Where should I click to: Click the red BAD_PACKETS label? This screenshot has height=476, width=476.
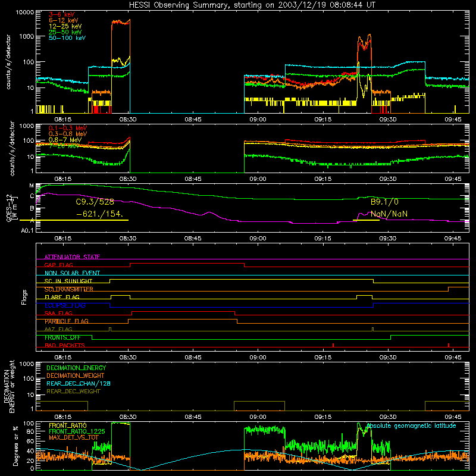point(65,345)
